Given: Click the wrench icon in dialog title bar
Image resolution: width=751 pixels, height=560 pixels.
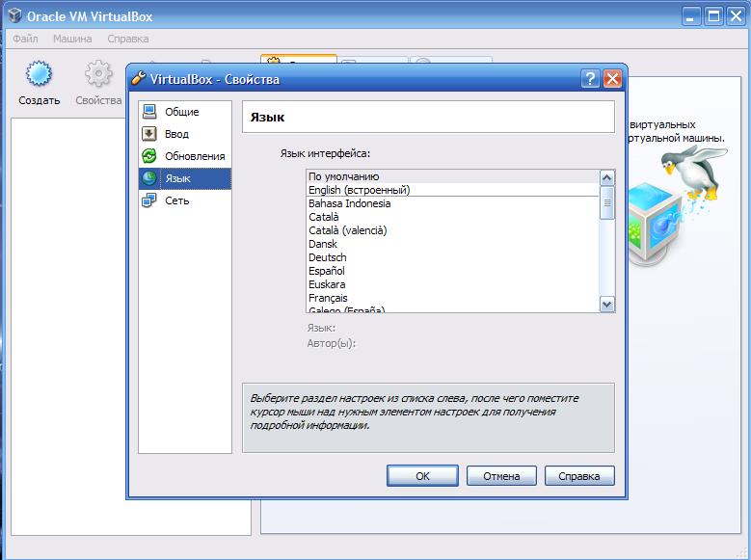Looking at the screenshot, I should coord(139,78).
